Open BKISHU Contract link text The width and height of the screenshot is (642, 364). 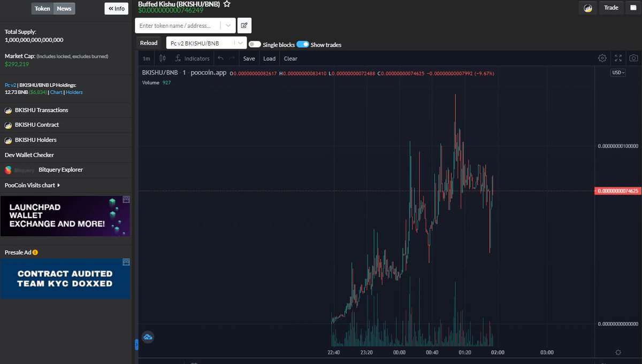[37, 125]
